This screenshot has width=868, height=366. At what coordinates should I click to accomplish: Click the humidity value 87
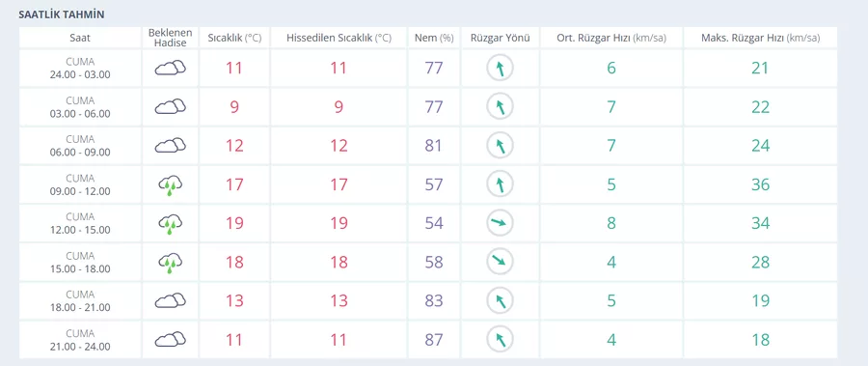point(434,339)
